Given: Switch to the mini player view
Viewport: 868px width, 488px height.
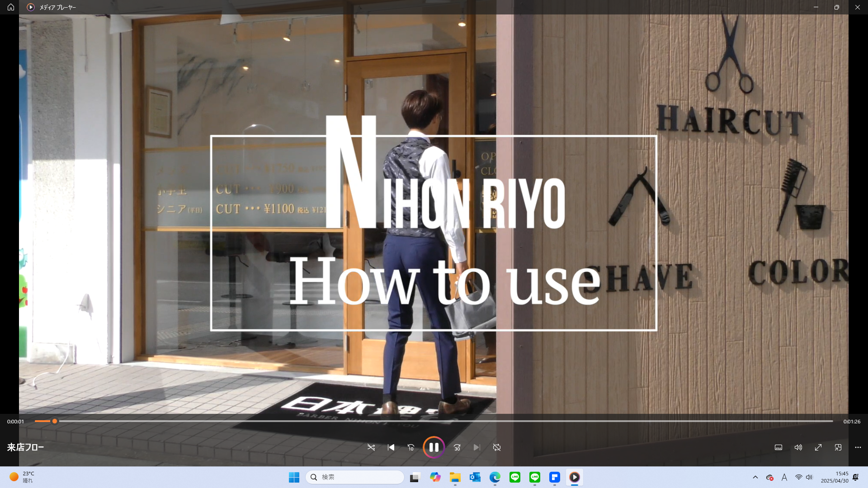Looking at the screenshot, I should (x=838, y=447).
